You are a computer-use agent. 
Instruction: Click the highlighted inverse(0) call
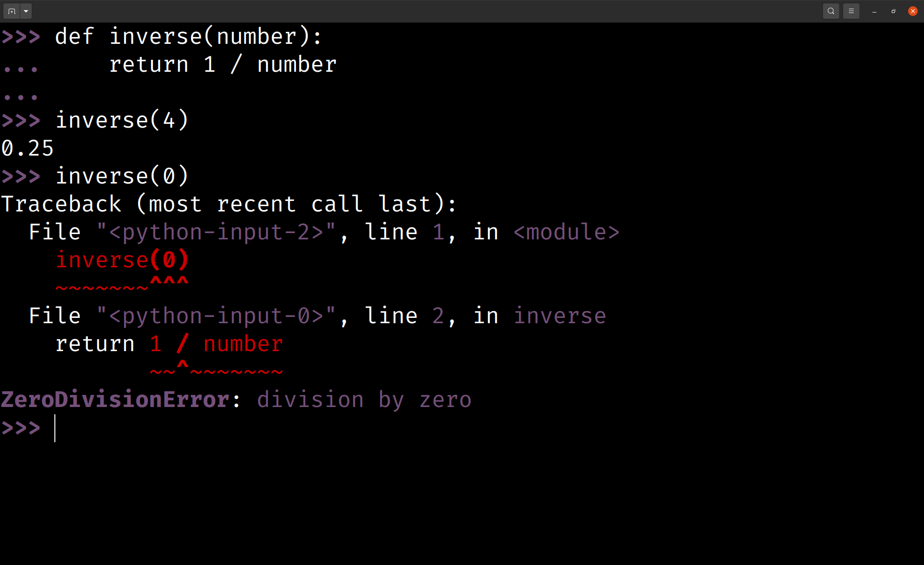pos(122,260)
